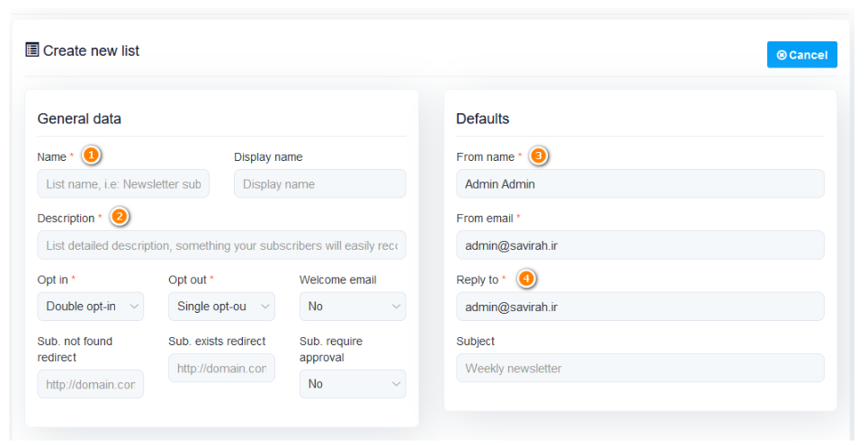868x445 pixels.
Task: Expand the Sub. require approval dropdown
Action: (x=352, y=384)
